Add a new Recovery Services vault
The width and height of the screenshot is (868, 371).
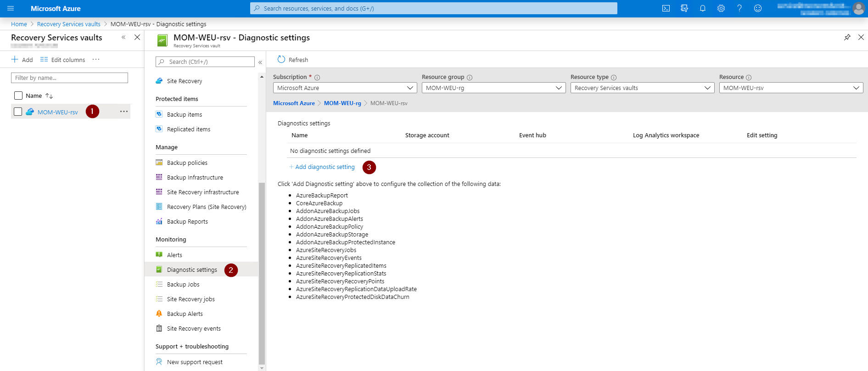(x=22, y=60)
